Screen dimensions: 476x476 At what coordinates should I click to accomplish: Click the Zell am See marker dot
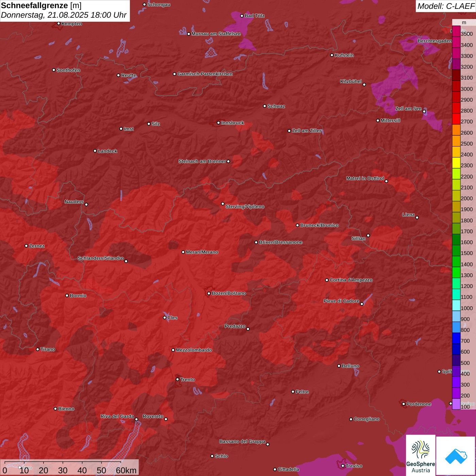click(424, 112)
